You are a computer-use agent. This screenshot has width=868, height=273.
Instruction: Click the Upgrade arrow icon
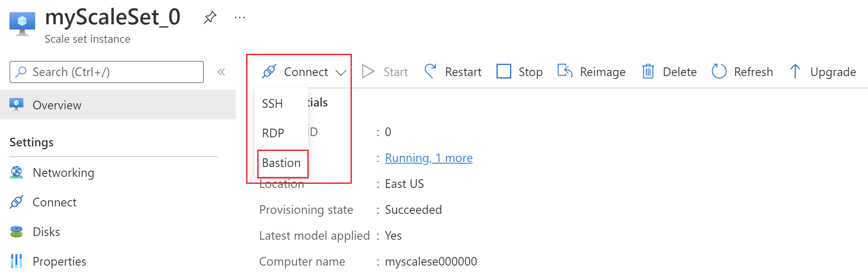[795, 72]
